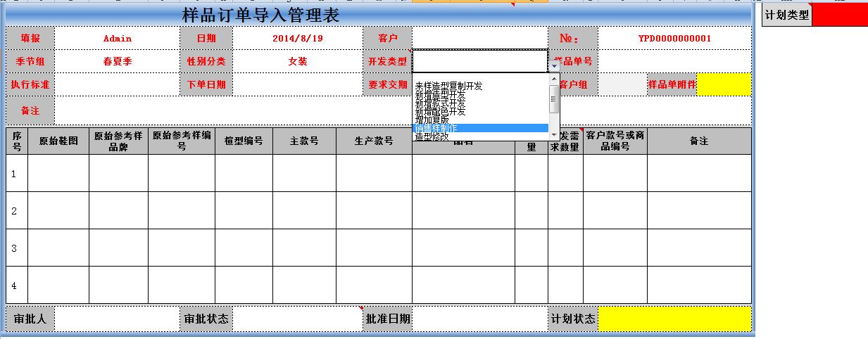
Task: Pick 造型修改 from the list
Action: point(432,136)
